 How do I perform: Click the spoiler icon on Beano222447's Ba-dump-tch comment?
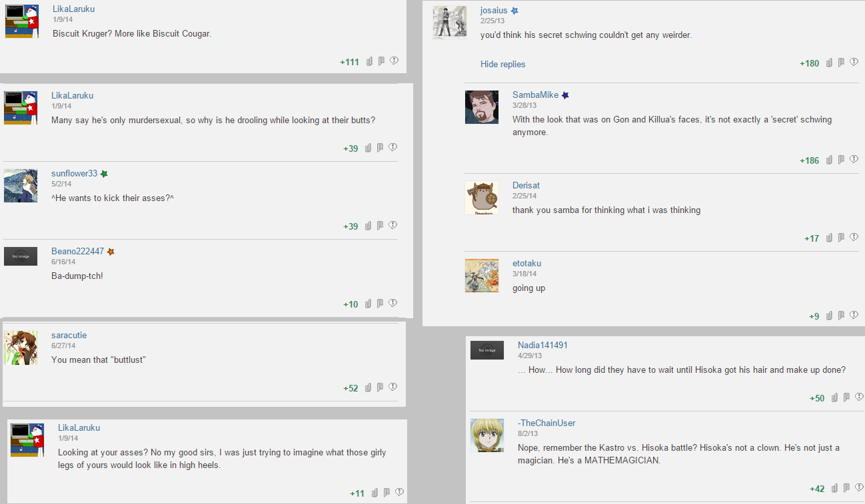pyautogui.click(x=393, y=303)
